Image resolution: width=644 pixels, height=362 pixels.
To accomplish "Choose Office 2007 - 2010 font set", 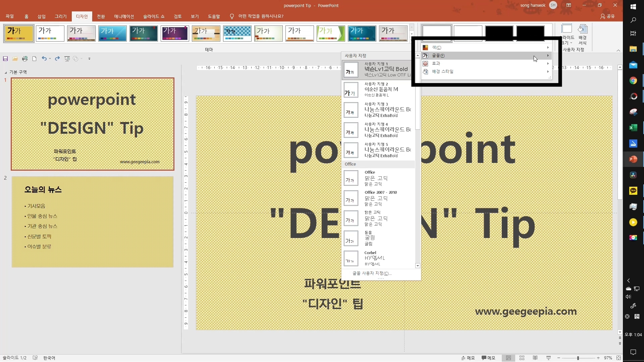I will [x=378, y=198].
